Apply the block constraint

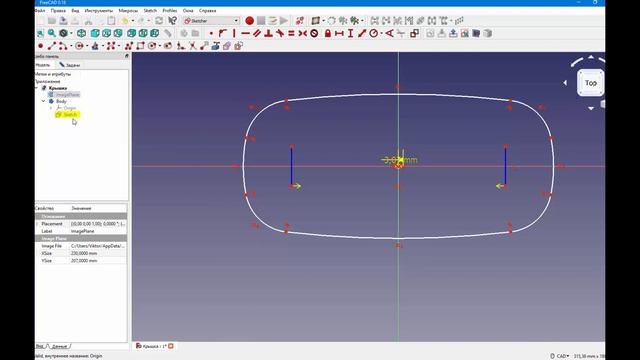coord(314,33)
